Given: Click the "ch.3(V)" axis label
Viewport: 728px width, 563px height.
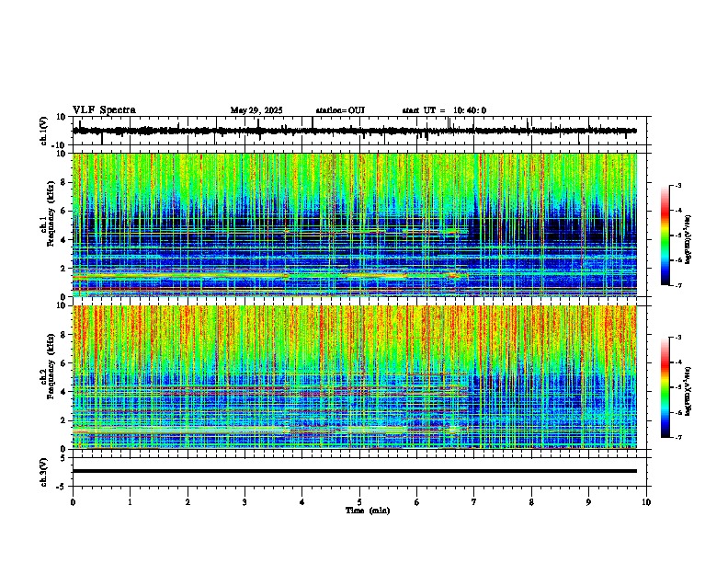Looking at the screenshot, I should coord(44,472).
